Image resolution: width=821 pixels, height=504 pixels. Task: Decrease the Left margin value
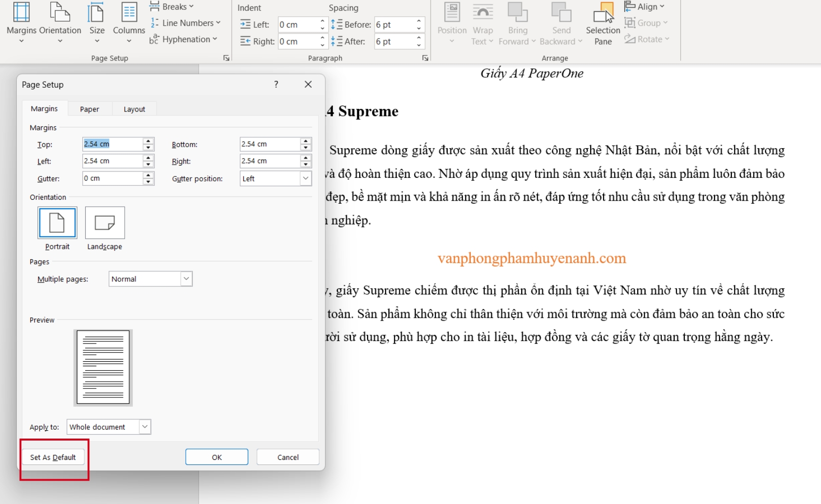click(148, 165)
